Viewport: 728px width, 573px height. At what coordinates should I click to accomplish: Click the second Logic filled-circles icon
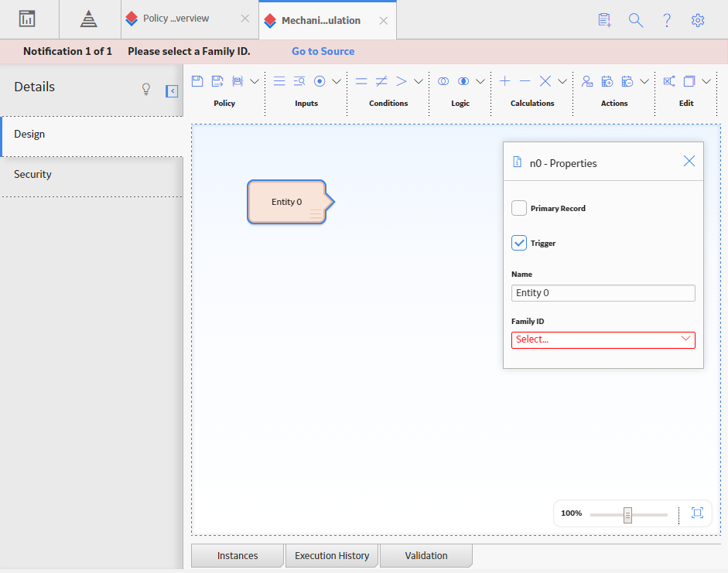[x=463, y=81]
